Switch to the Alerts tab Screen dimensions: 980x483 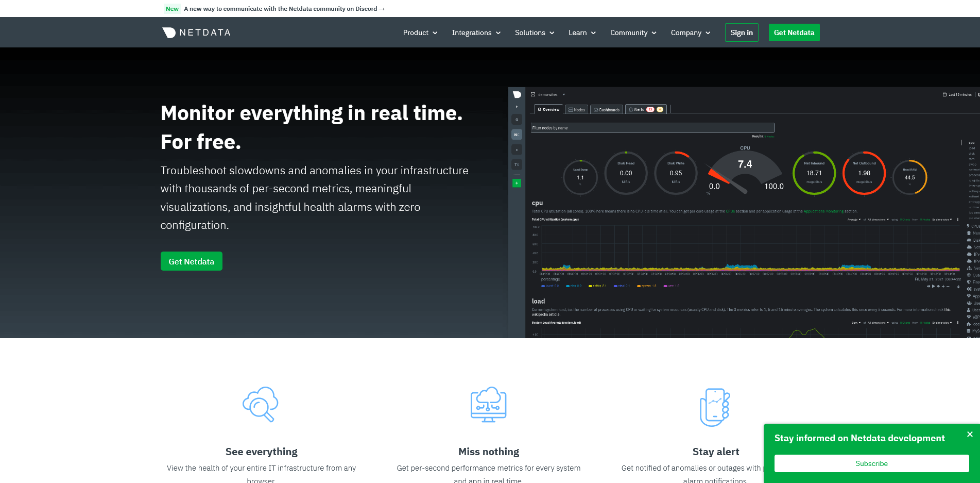pos(646,109)
